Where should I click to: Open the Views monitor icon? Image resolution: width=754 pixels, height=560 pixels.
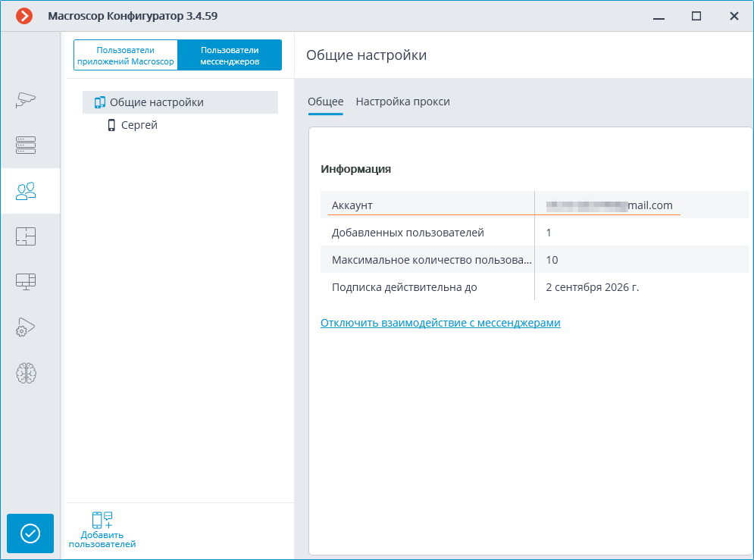[x=27, y=282]
